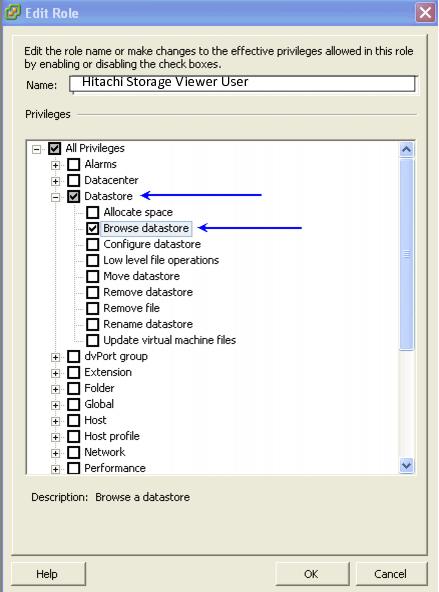The height and width of the screenshot is (592, 439).
Task: Close the Edit Role dialog
Action: click(x=425, y=13)
